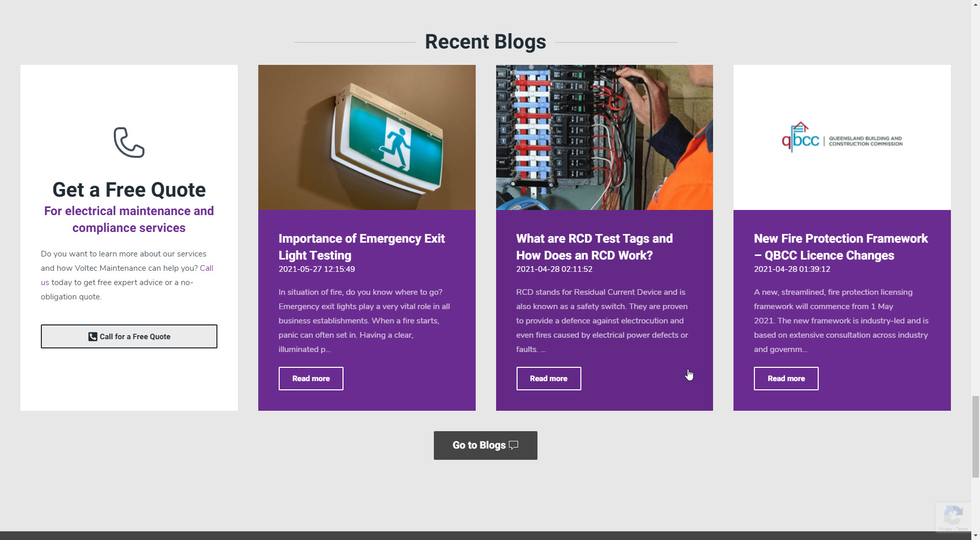Screen dimensions: 980x540
Task: Click the QBCC logo image
Action: (842, 137)
